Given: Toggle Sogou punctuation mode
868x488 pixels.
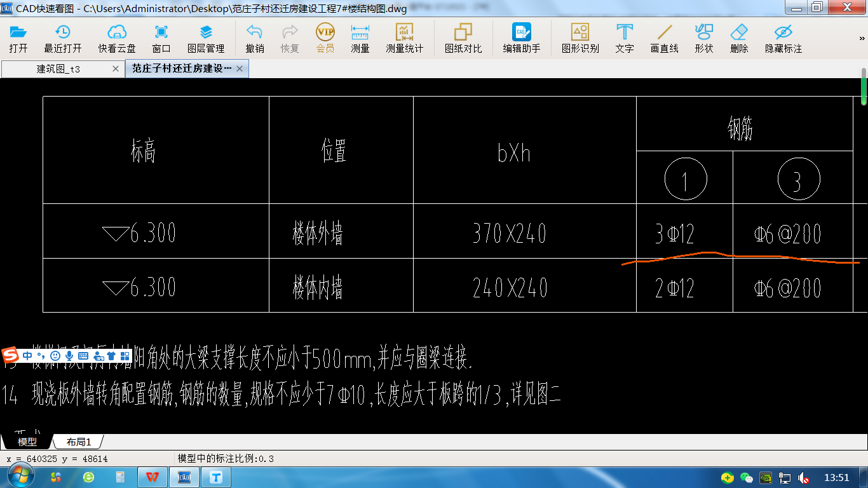Looking at the screenshot, I should (41, 355).
